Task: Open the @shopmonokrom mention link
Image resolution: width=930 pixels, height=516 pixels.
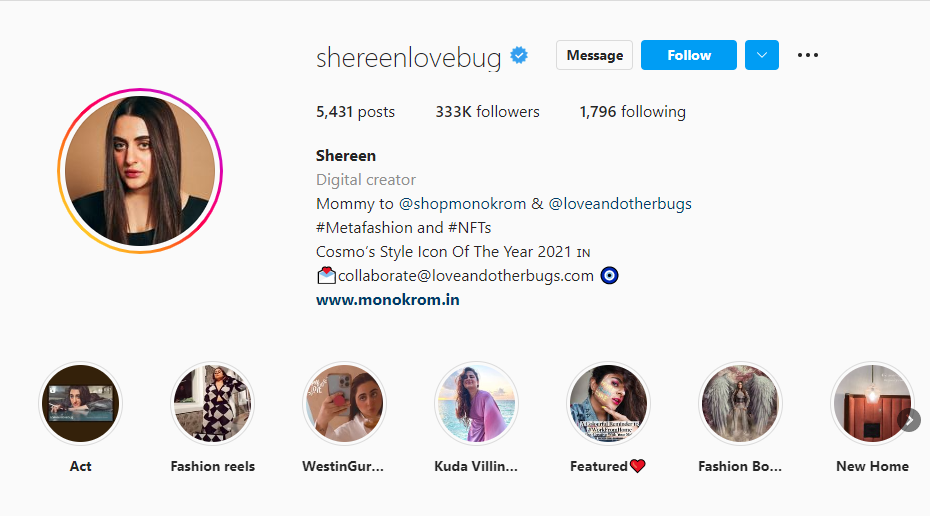Action: pos(462,204)
